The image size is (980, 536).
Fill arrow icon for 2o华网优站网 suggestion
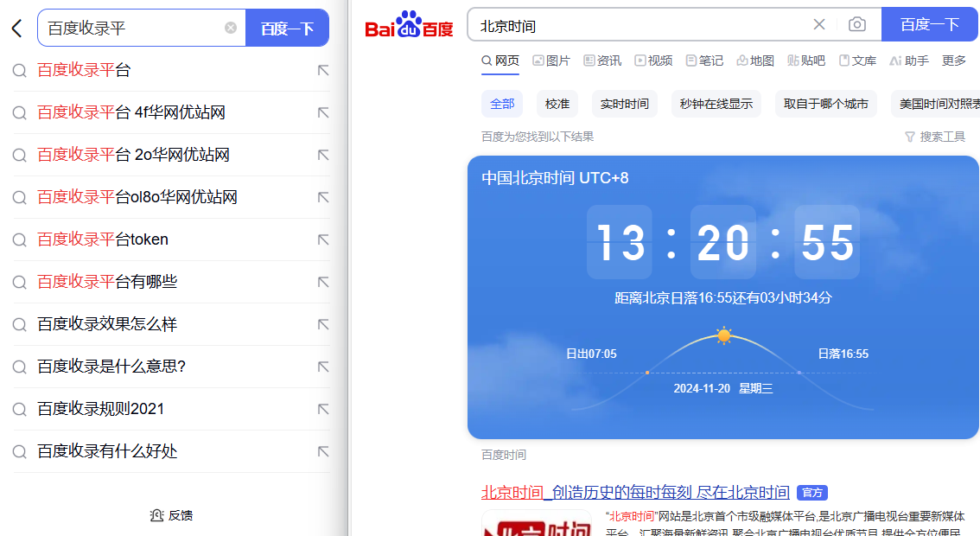click(323, 155)
